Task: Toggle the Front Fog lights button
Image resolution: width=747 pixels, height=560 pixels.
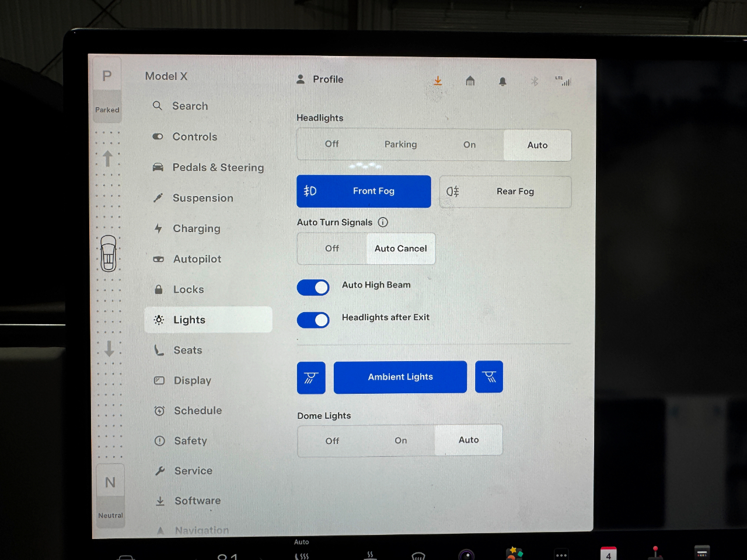Action: coord(364,191)
